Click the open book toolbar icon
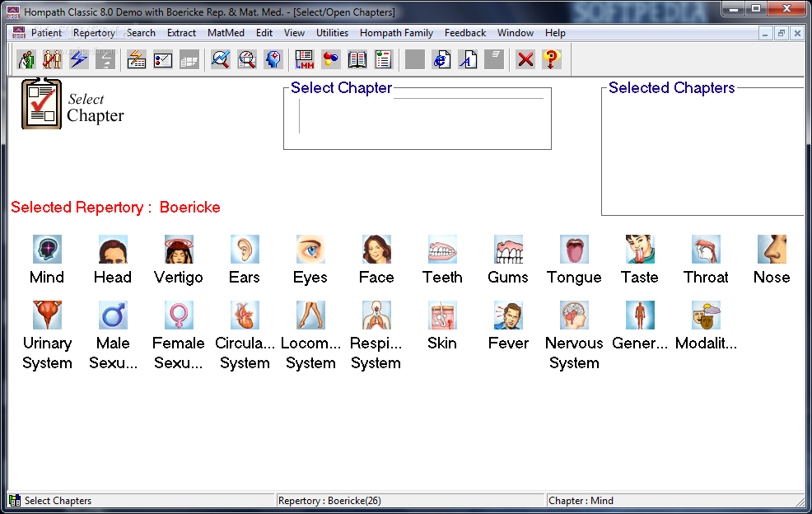This screenshot has height=514, width=812. point(357,59)
